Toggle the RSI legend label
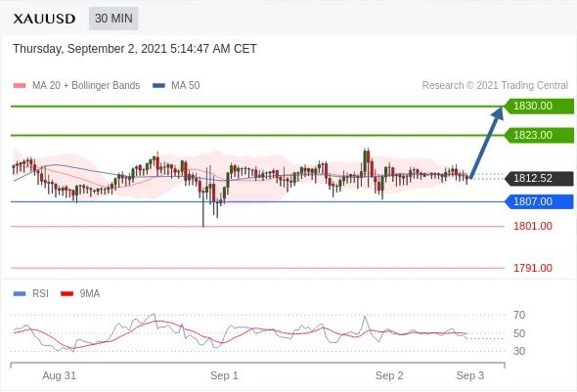This screenshot has width=577, height=392. (x=40, y=293)
